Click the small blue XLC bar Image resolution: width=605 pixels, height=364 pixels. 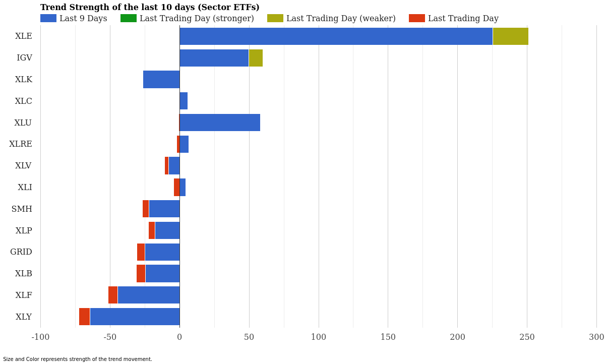[x=184, y=101]
